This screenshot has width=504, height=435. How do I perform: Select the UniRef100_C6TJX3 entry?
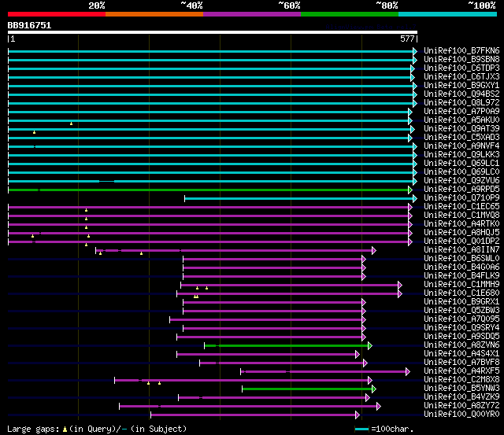coord(461,77)
